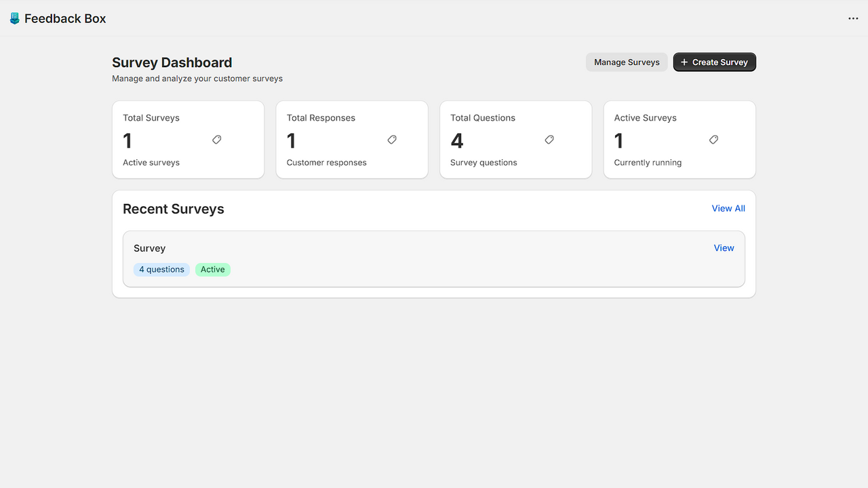Image resolution: width=868 pixels, height=488 pixels.
Task: Click the Feedback Box app logo icon
Action: click(x=15, y=19)
